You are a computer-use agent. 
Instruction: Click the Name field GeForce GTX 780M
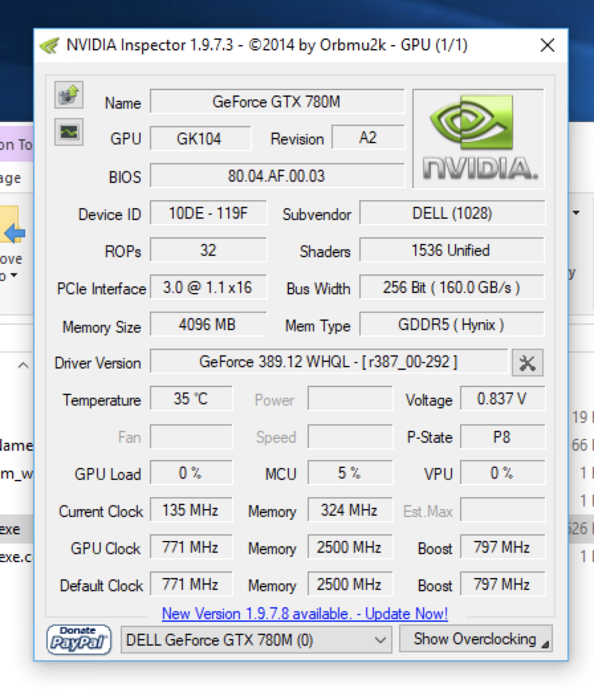(277, 102)
